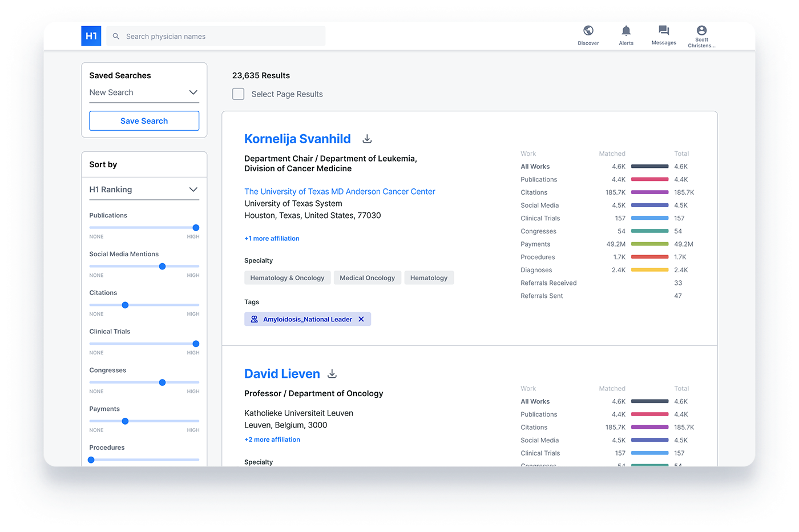Adjust the Clinical Trials slider handle
This screenshot has height=532, width=799.
[x=196, y=344]
